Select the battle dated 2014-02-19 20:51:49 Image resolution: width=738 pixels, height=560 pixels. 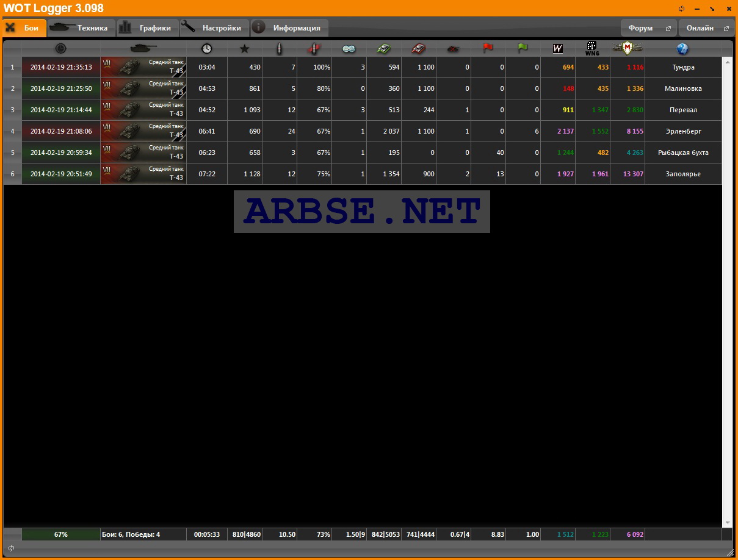click(61, 174)
